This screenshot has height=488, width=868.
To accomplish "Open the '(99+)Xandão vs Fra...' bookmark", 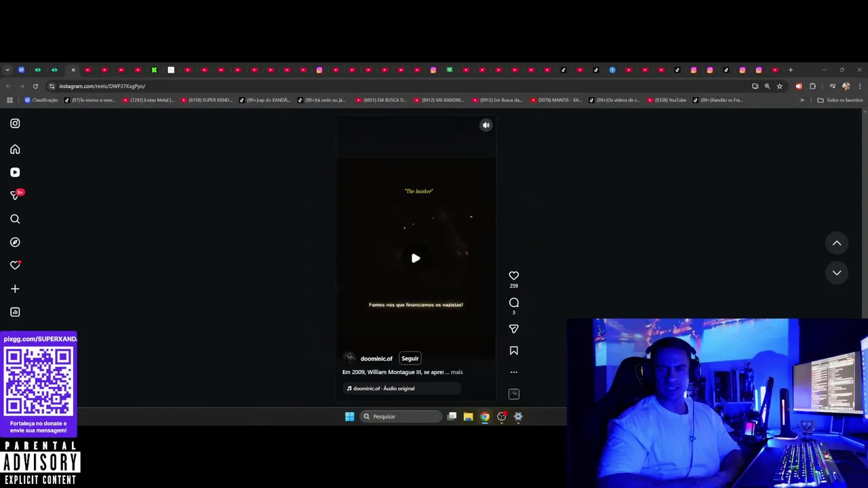I will pos(718,100).
